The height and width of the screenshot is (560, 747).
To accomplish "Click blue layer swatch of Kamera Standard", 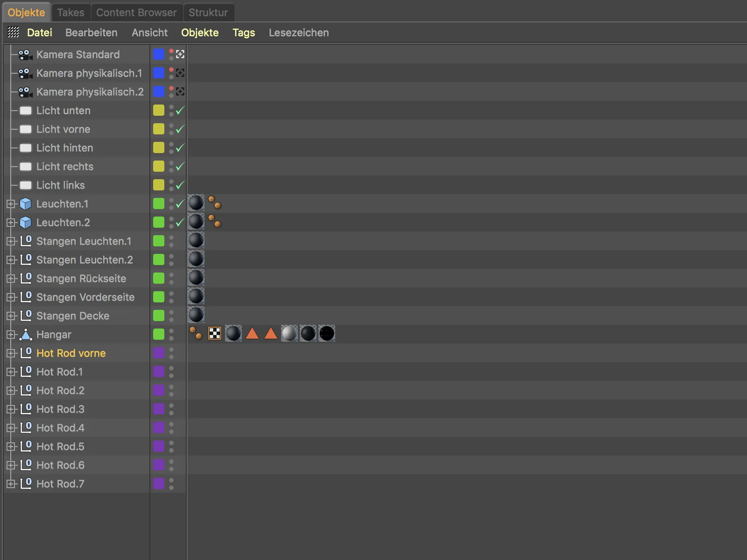I will coord(159,54).
